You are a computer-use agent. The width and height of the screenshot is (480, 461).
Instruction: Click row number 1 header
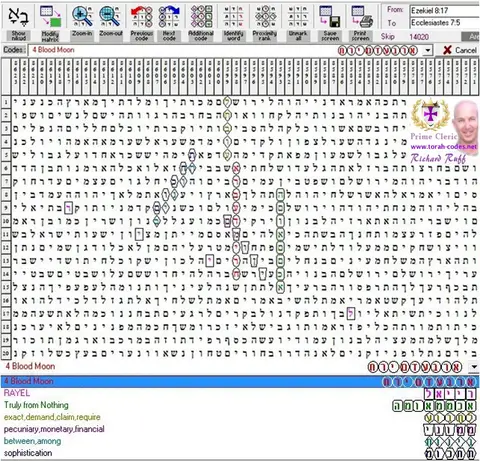(6, 102)
